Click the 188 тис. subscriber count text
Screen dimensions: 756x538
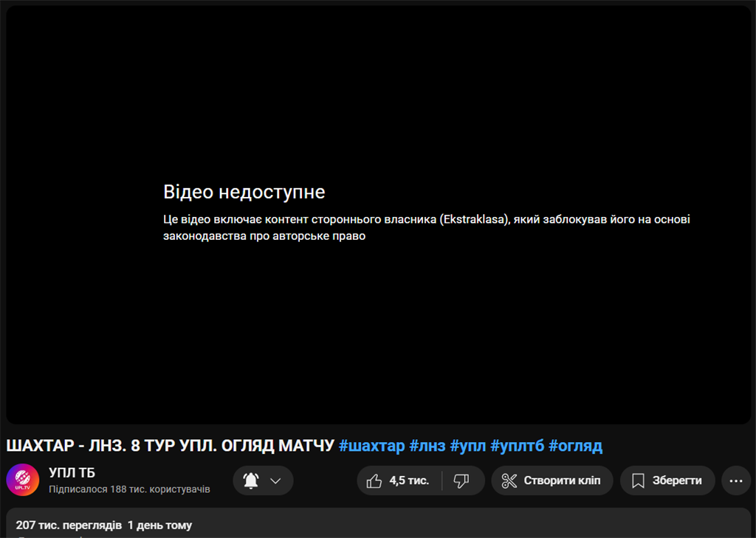pyautogui.click(x=129, y=489)
